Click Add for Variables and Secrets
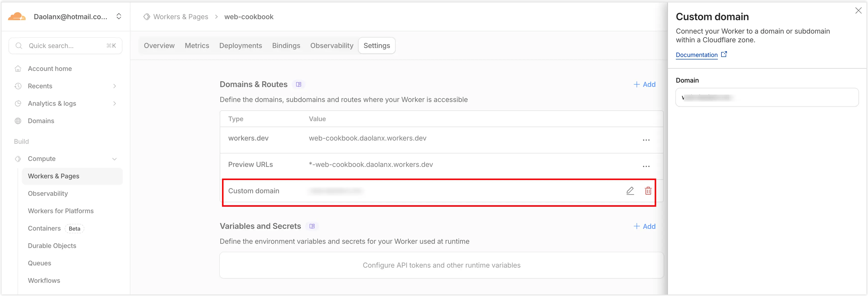868x296 pixels. tap(644, 226)
